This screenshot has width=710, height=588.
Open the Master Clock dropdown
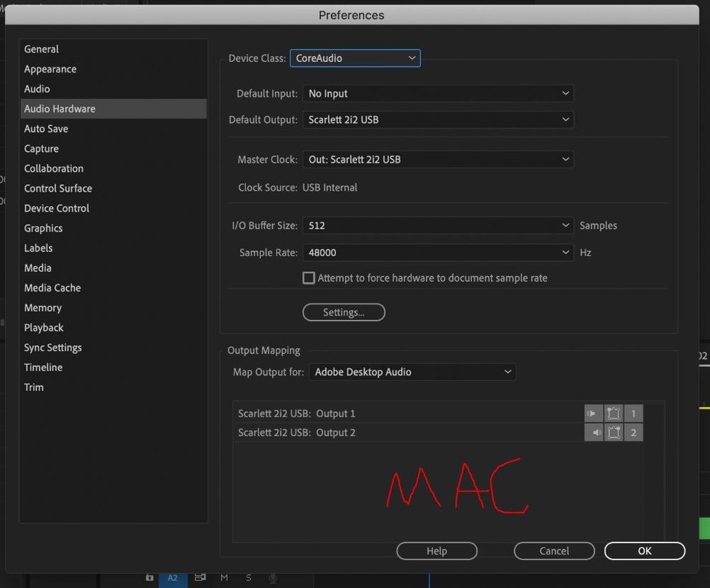pyautogui.click(x=438, y=159)
